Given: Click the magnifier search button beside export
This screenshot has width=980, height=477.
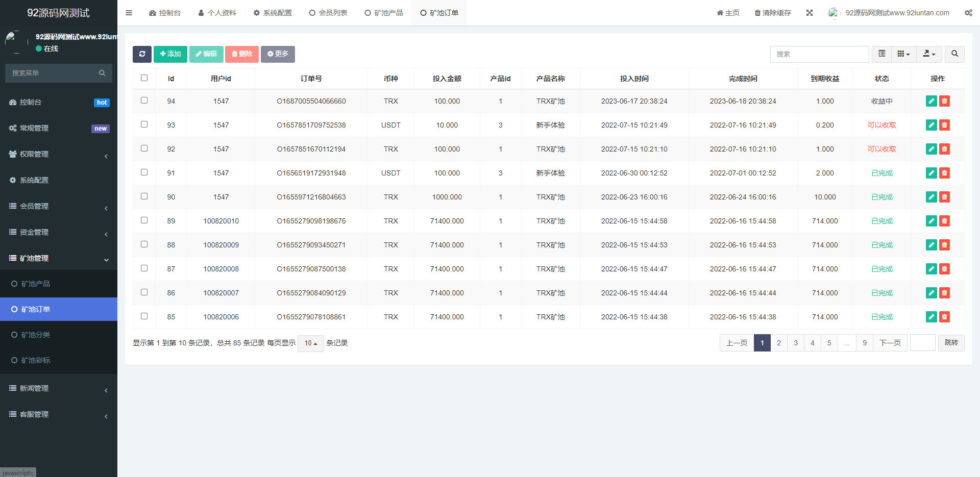Looking at the screenshot, I should tap(954, 54).
